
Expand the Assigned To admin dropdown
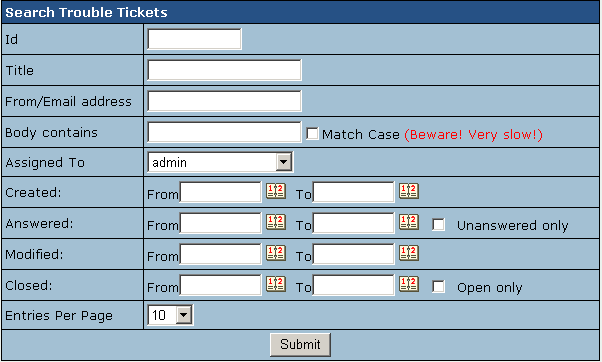[220, 162]
